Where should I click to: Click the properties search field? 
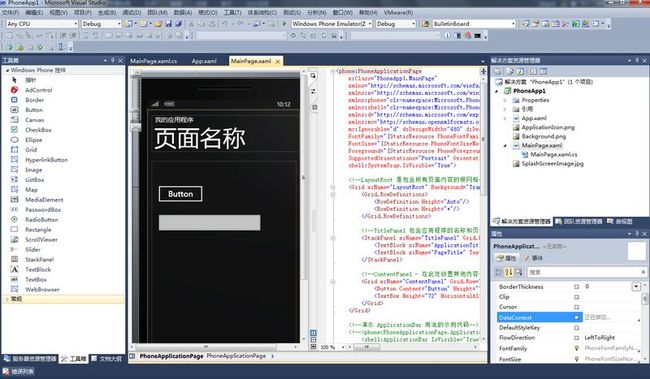click(585, 272)
